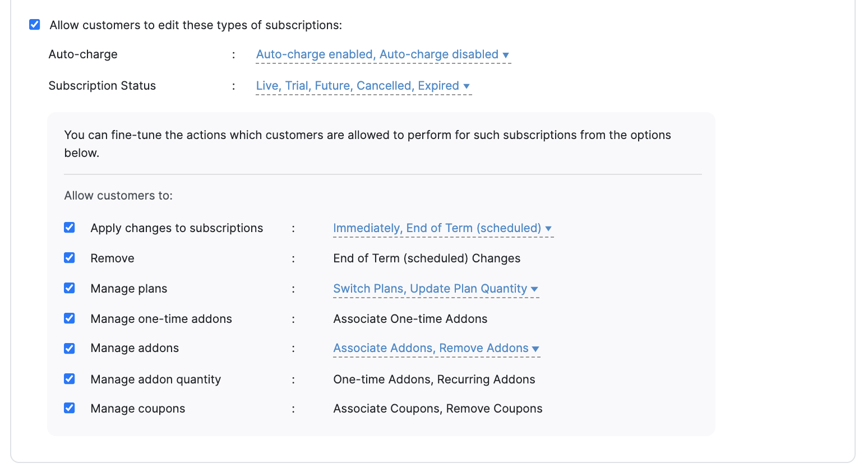
Task: Click the "Associate Addons, Remove Addons" link text
Action: (431, 348)
